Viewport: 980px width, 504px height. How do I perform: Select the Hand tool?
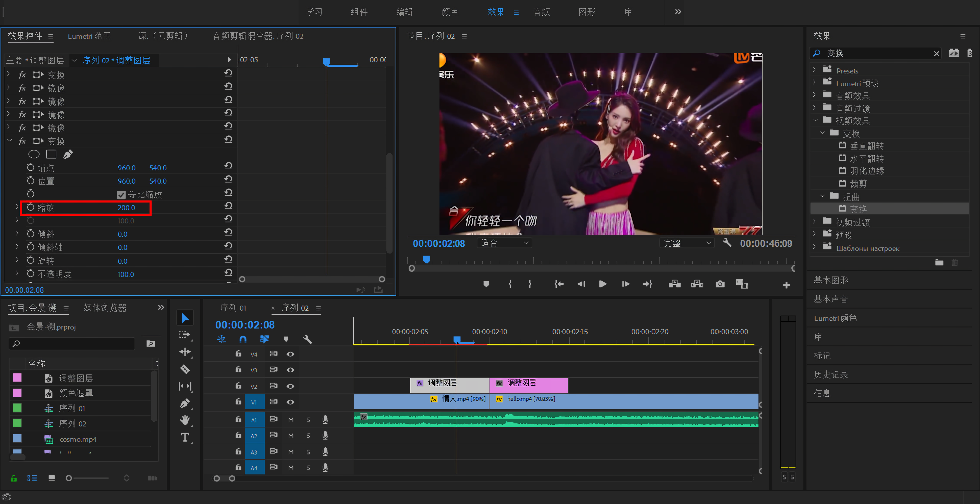pyautogui.click(x=185, y=420)
